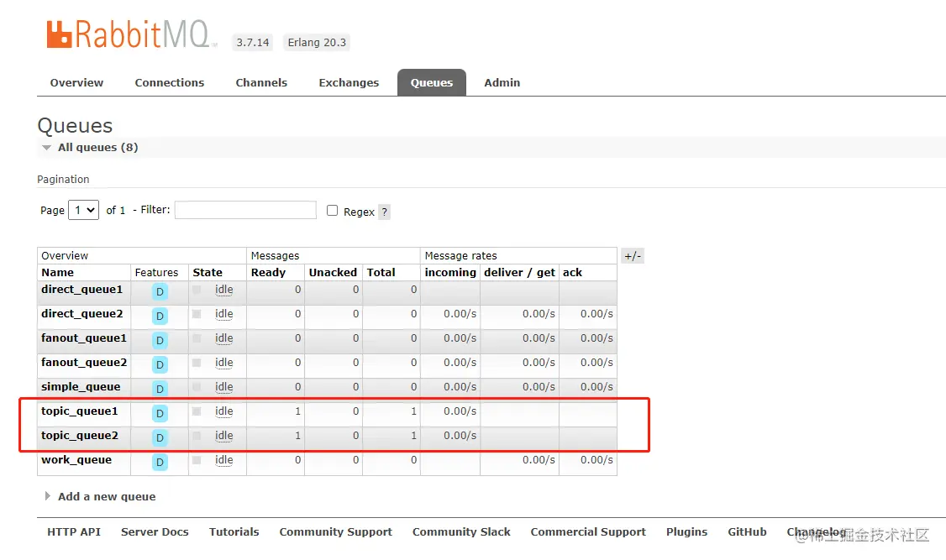Click the D durable badge for direct_queue2
Viewport: 946px width, 560px height.
pos(160,316)
